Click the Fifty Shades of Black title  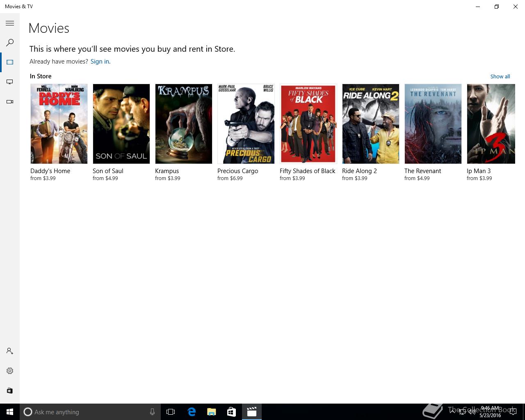coord(308,171)
